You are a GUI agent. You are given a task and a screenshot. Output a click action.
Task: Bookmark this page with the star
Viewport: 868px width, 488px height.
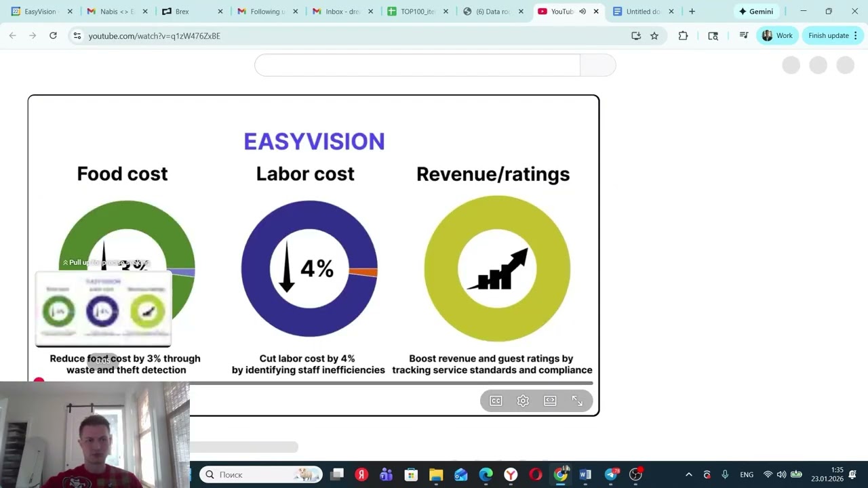click(654, 36)
